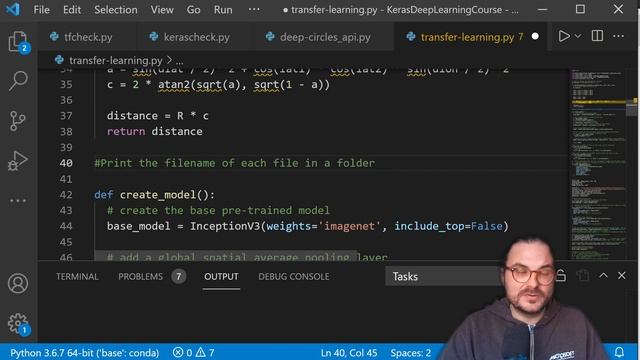Open the Explorer view in activity bar
The height and width of the screenshot is (360, 640).
tap(18, 41)
